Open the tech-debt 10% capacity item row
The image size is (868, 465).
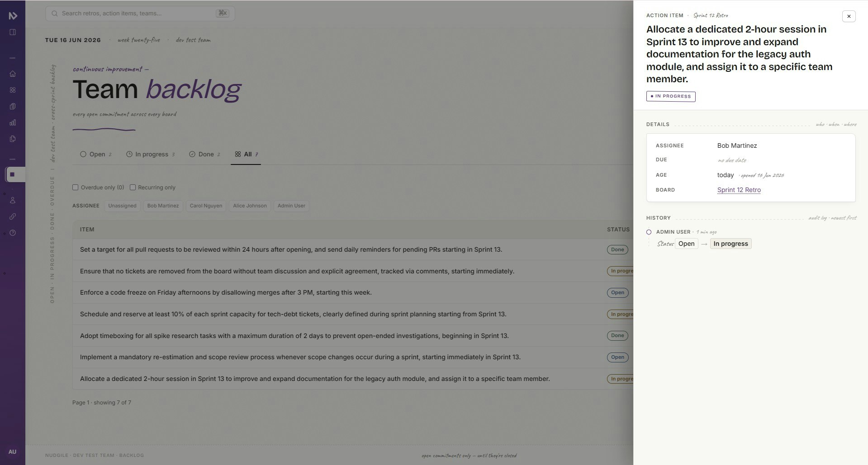point(293,314)
